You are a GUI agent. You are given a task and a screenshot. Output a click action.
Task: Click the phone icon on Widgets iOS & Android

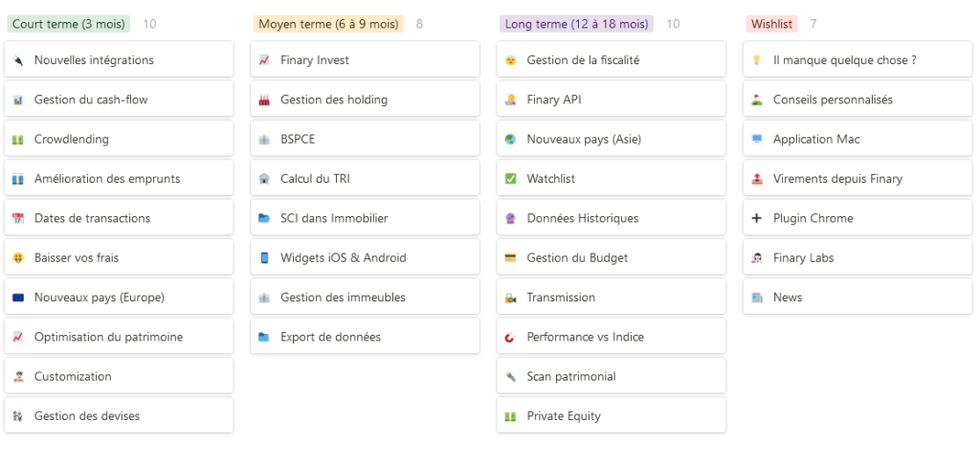click(264, 258)
